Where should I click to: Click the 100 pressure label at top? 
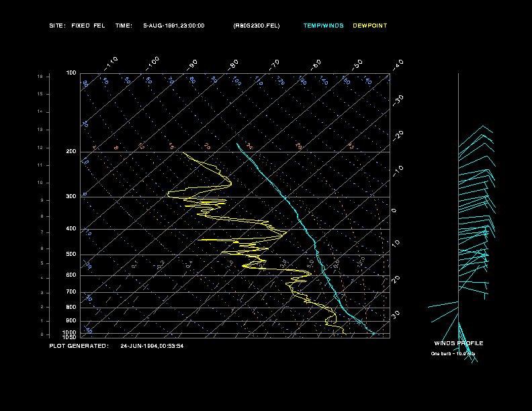[71, 73]
